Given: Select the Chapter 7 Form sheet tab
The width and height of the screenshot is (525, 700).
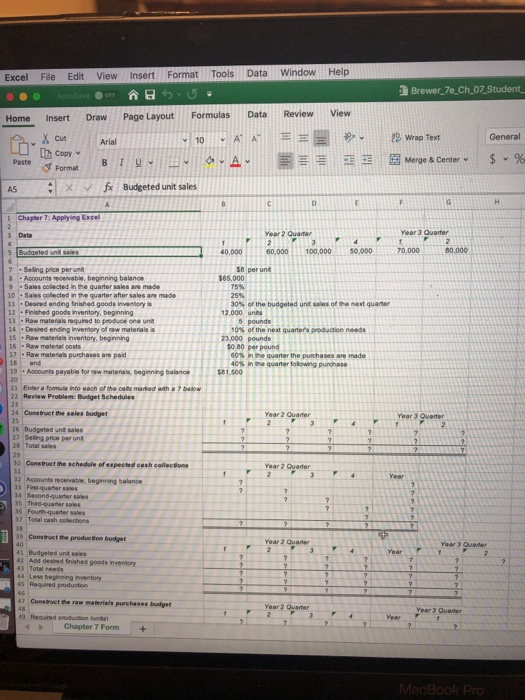Looking at the screenshot, I should click(92, 627).
